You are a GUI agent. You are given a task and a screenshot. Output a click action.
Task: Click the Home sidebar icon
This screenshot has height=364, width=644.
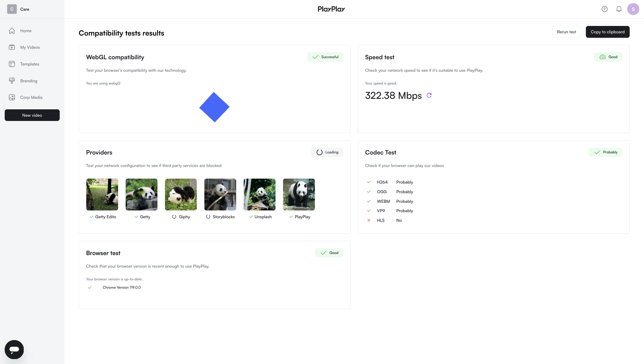(x=12, y=31)
